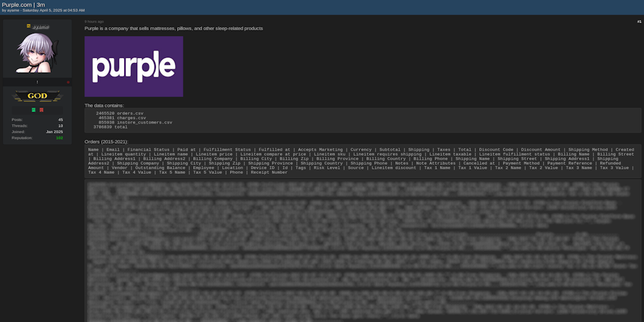The height and width of the screenshot is (322, 644).
Task: Click the red award icon under GOD badge
Action: click(41, 109)
